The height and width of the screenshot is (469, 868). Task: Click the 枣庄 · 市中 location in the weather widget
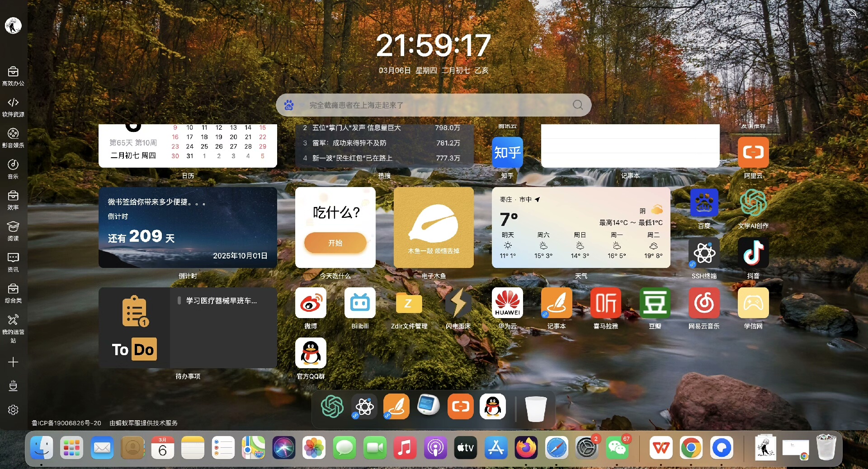click(x=520, y=199)
